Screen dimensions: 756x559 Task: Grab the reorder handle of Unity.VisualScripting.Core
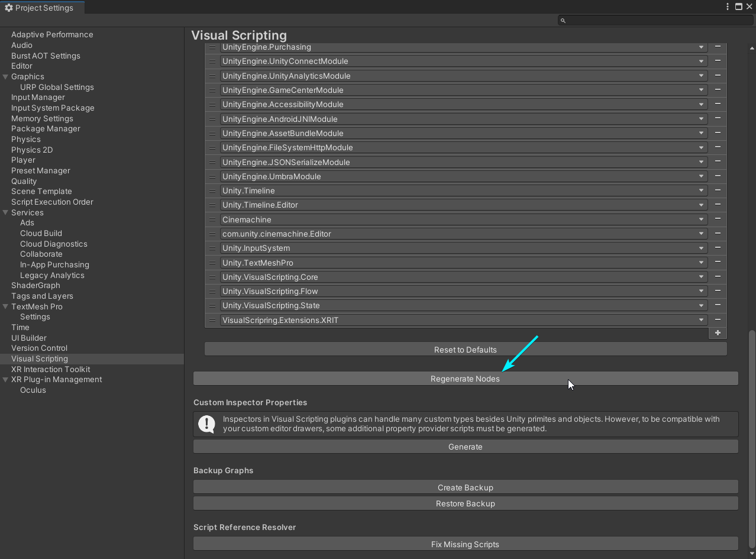click(212, 277)
